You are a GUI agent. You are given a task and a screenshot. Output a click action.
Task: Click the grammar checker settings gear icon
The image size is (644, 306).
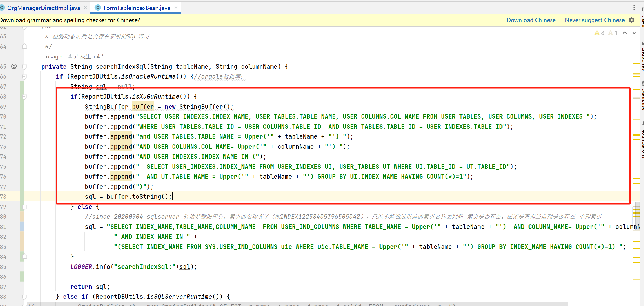click(x=632, y=20)
